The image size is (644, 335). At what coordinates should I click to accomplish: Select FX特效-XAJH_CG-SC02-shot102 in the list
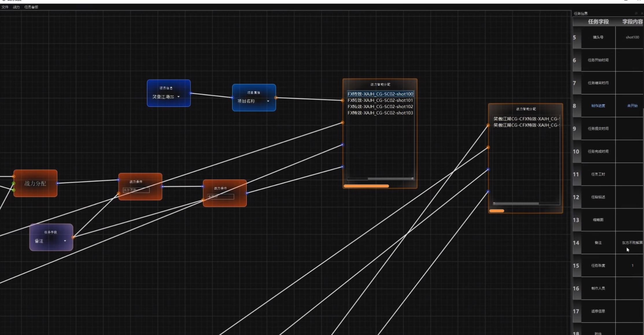tap(380, 107)
